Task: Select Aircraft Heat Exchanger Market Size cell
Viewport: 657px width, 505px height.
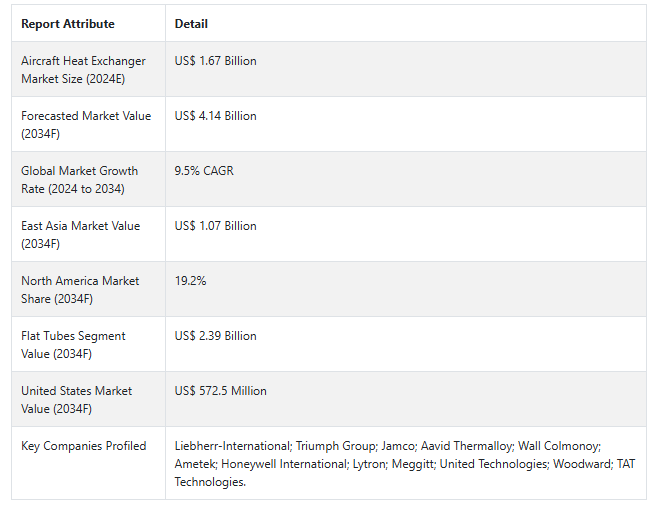Action: coord(83,70)
